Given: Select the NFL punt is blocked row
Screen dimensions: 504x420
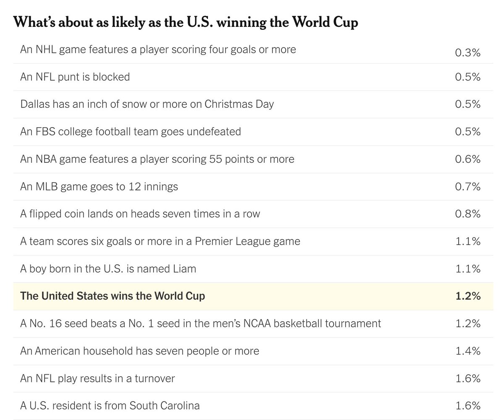Looking at the screenshot, I should click(x=253, y=77).
